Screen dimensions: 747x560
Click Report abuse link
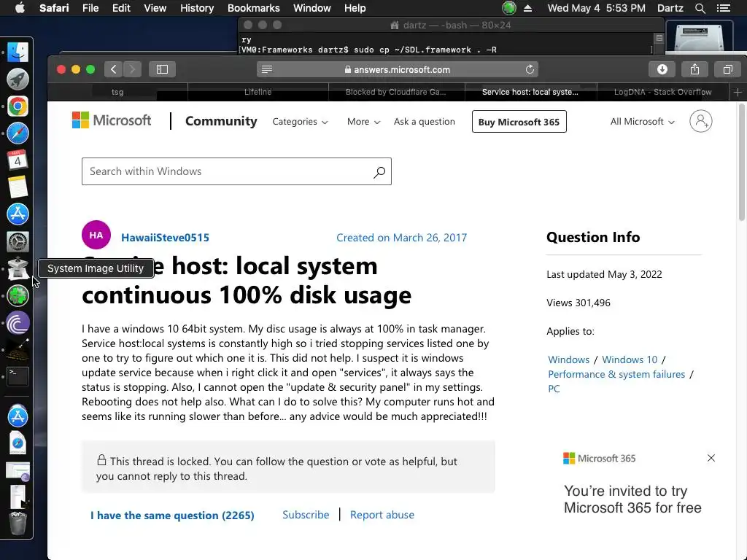(x=382, y=515)
